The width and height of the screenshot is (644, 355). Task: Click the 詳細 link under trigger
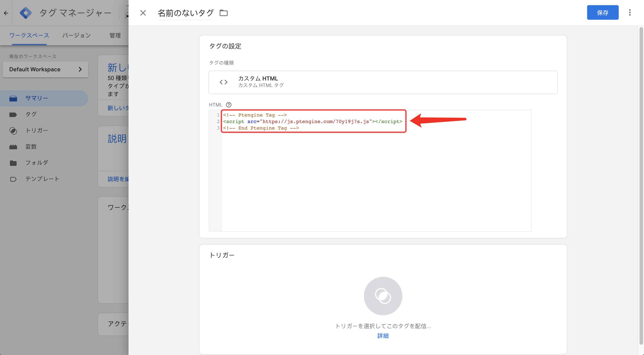[x=383, y=336]
